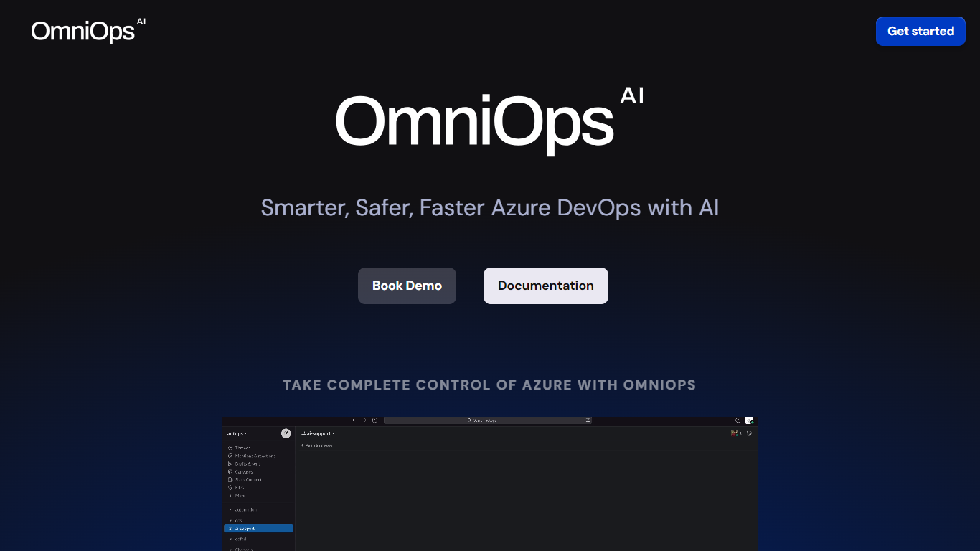Open the Book Demo page

pos(407,286)
